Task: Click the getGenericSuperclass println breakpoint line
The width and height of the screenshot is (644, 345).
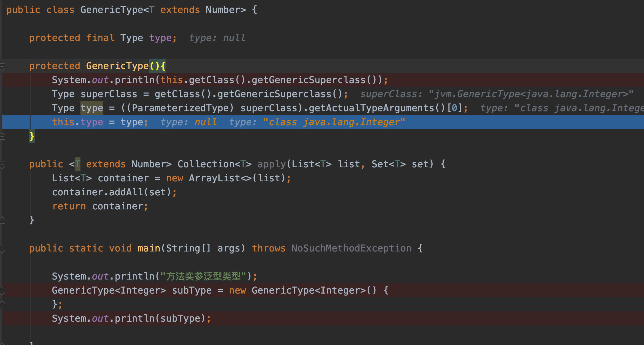Action: pyautogui.click(x=219, y=80)
